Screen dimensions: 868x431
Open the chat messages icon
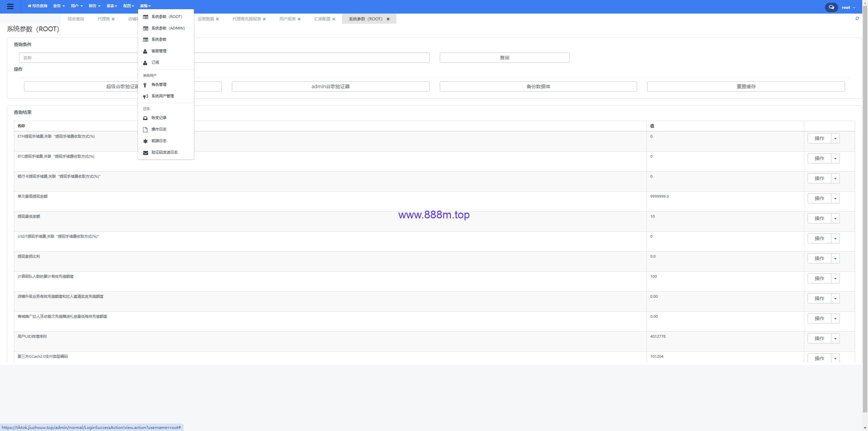831,7
